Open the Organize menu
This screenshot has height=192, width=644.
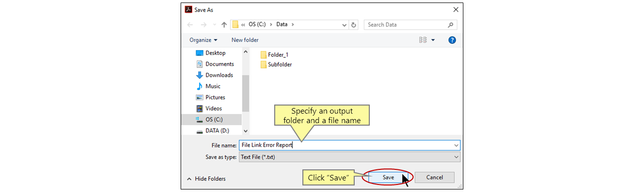[203, 40]
